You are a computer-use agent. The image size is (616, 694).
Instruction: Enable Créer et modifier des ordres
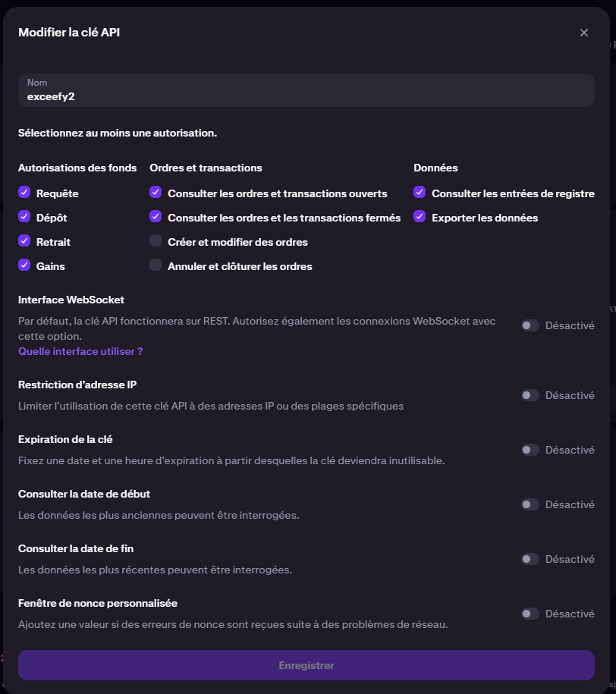point(156,241)
